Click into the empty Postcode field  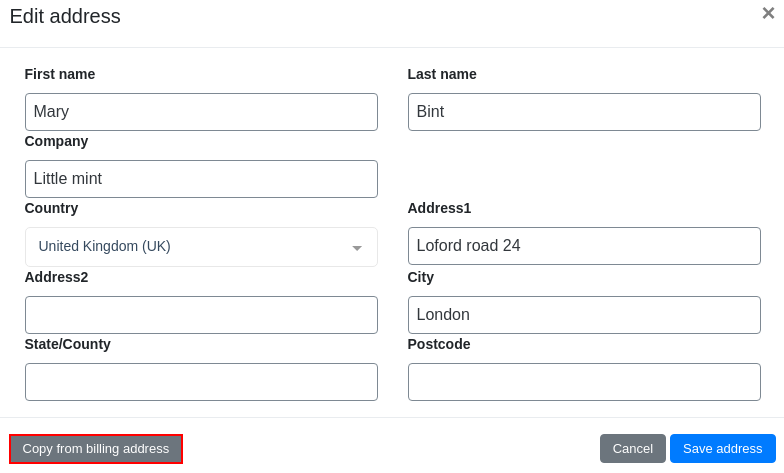point(584,382)
